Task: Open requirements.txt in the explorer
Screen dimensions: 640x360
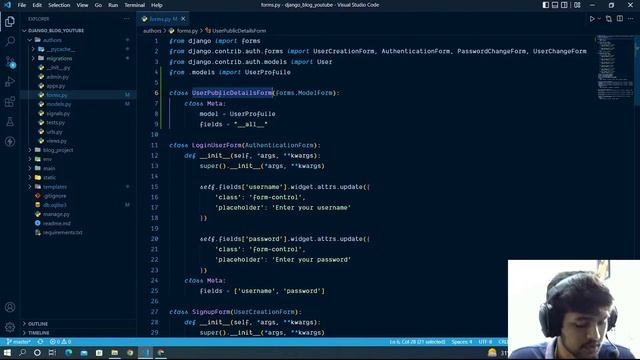Action: (62, 233)
